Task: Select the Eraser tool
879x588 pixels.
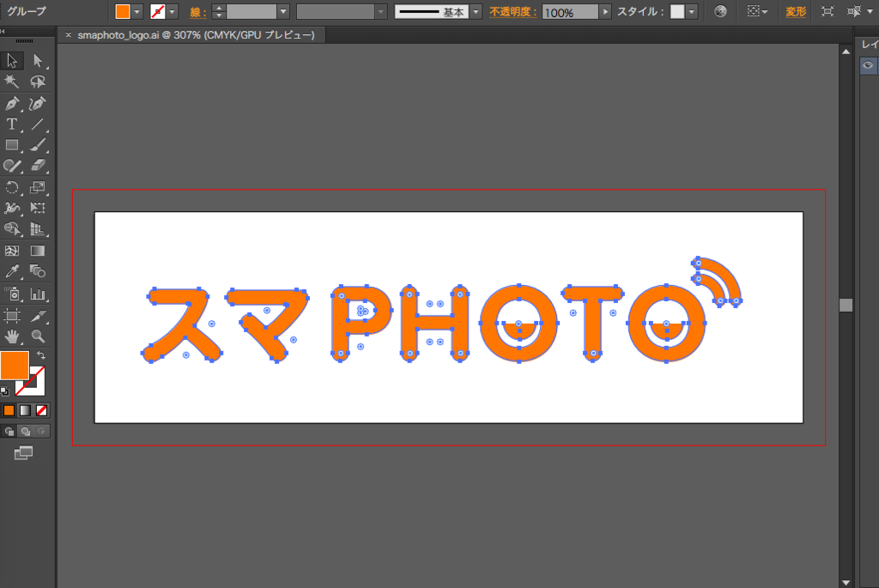Action: (38, 166)
